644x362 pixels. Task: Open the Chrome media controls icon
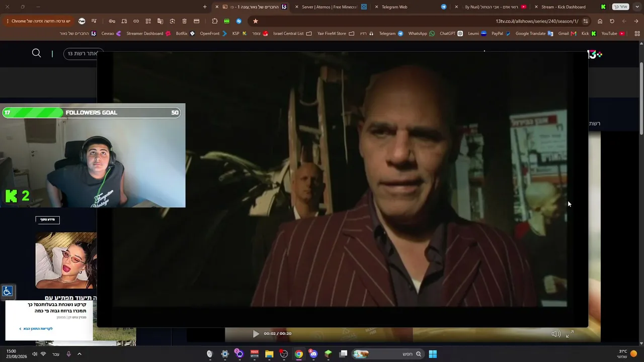coord(94,21)
